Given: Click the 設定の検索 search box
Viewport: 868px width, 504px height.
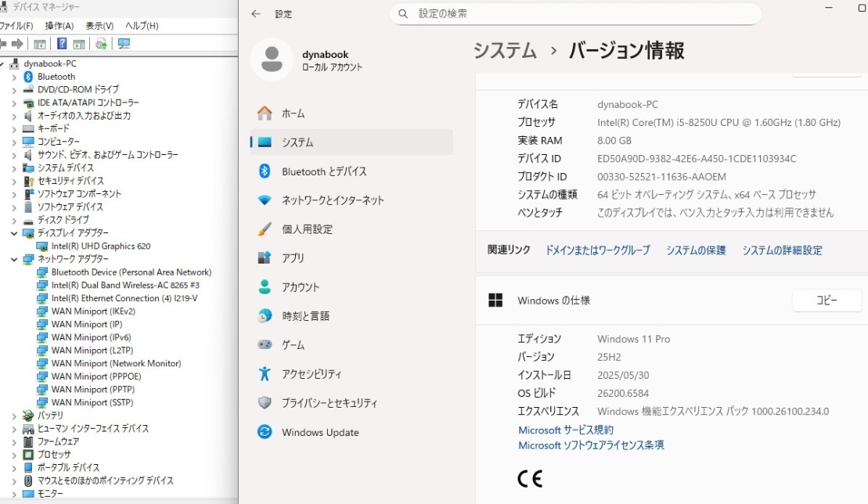Looking at the screenshot, I should point(575,14).
